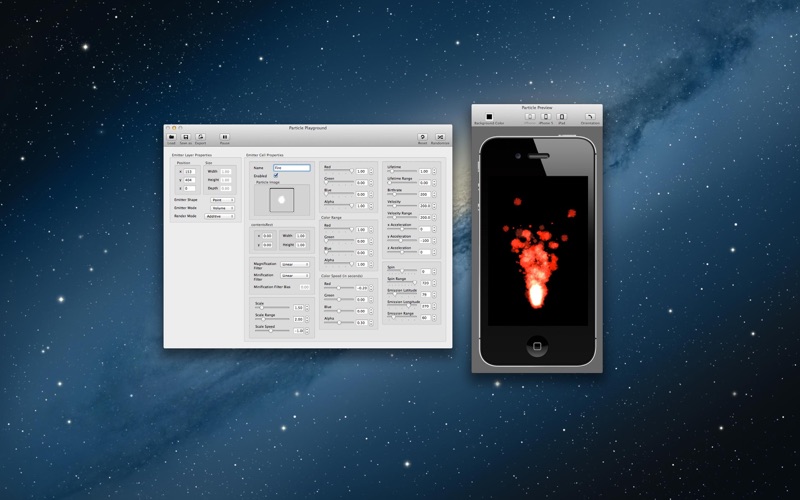Viewport: 800px width, 500px height.
Task: Click the Particle Image well
Action: [282, 199]
